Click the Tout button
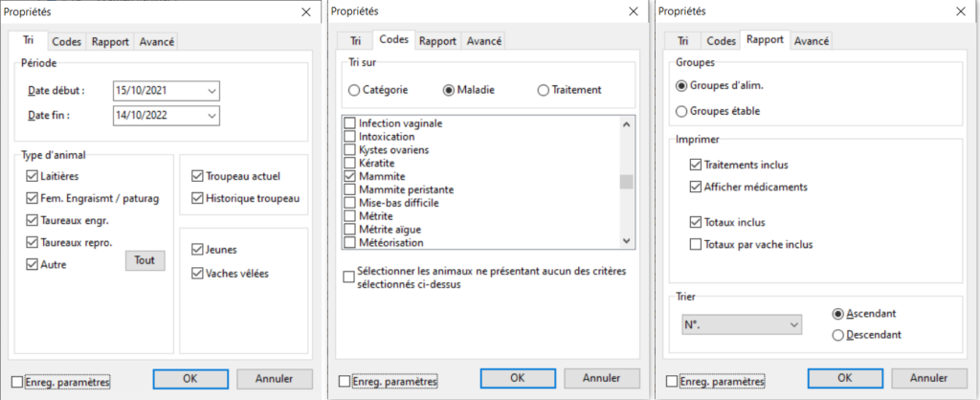Viewport: 980px width, 400px height. pos(145,260)
